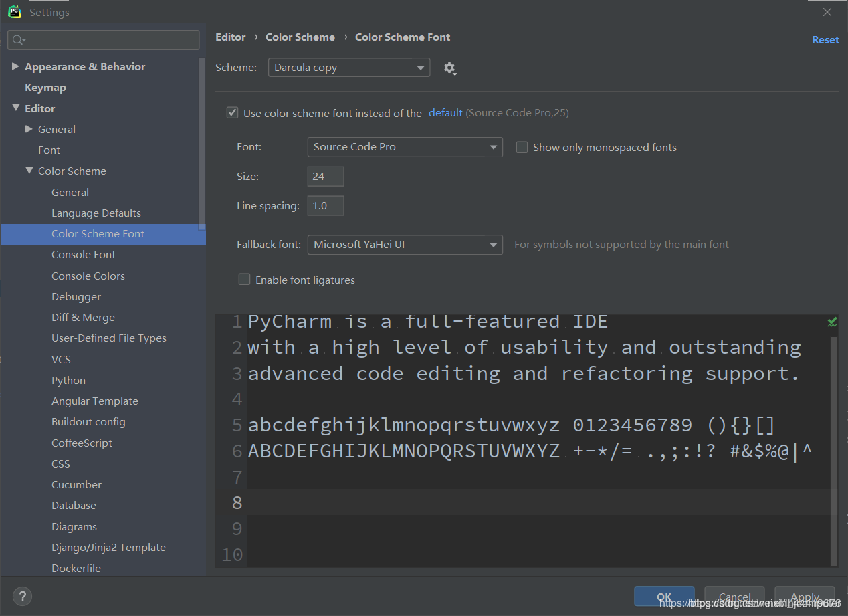Open User-Defined File Types settings

point(109,338)
